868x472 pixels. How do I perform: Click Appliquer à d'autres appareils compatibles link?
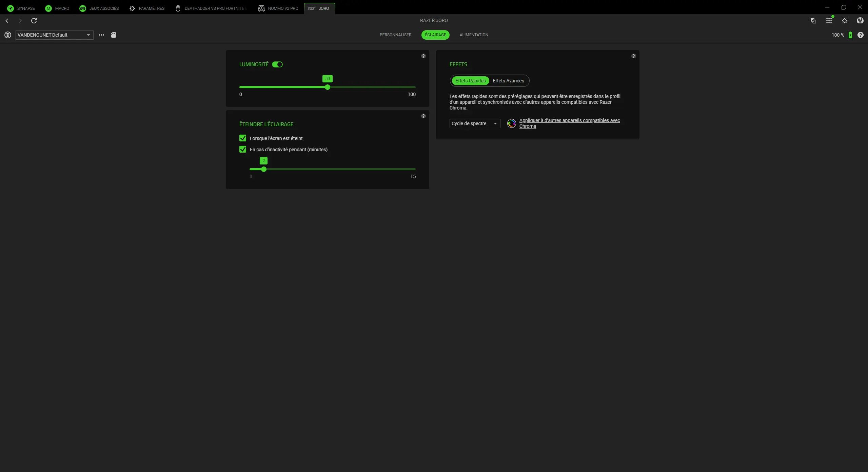click(570, 123)
